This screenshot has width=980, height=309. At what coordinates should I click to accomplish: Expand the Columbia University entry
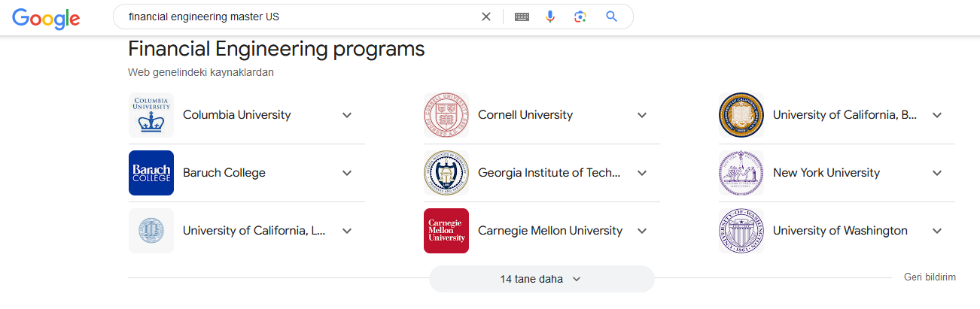347,115
